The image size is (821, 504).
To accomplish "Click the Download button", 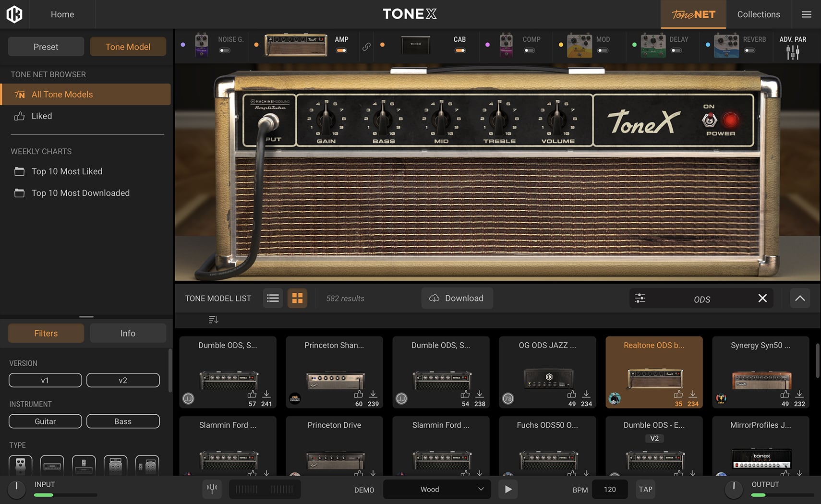I will pyautogui.click(x=457, y=298).
